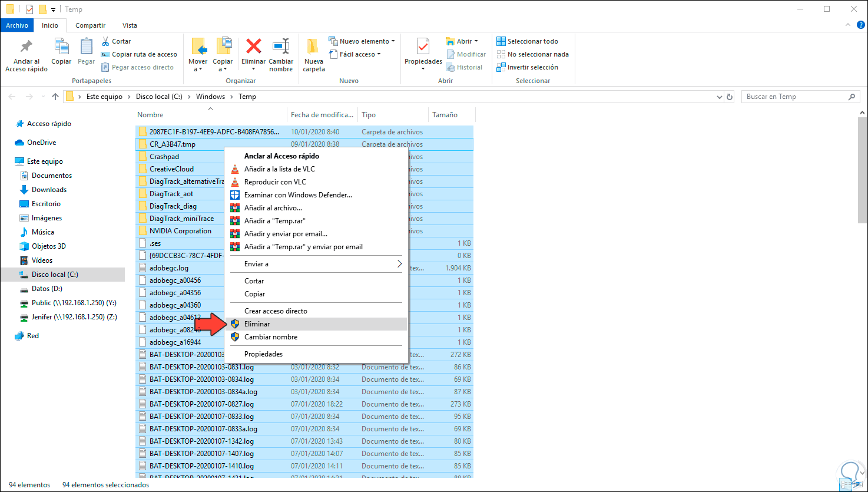Open the Nuevo elemento dropdown

point(362,41)
